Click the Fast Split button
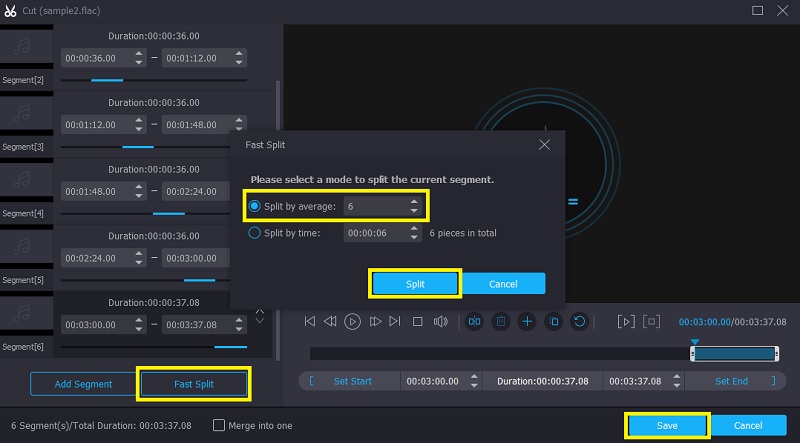Screen dimensions: 800x443 click(x=194, y=384)
